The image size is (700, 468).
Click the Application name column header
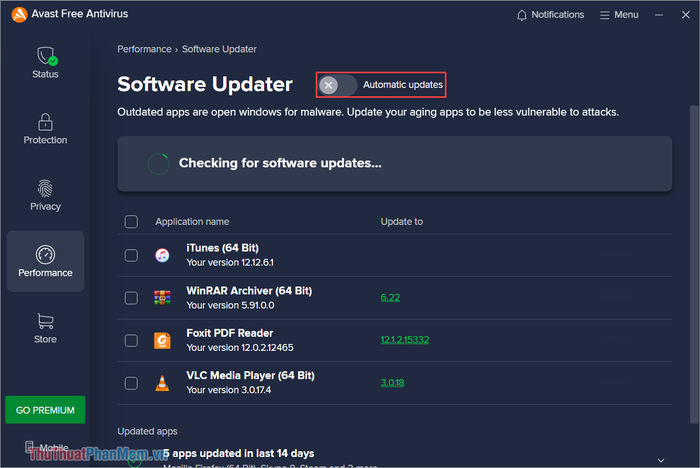pos(192,221)
